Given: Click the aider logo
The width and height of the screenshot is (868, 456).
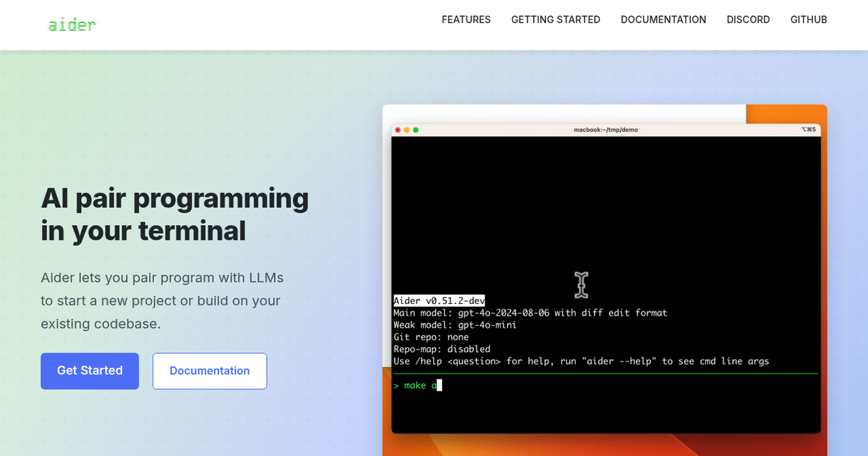Looking at the screenshot, I should click(x=72, y=25).
